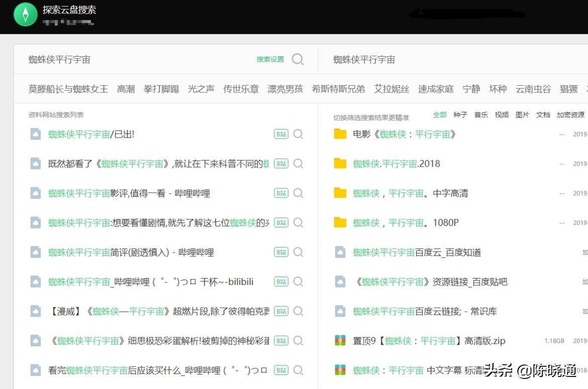The height and width of the screenshot is (389, 588).
Task: Click B站 badge on the 【漫威】超燃片段 row
Action: click(281, 311)
